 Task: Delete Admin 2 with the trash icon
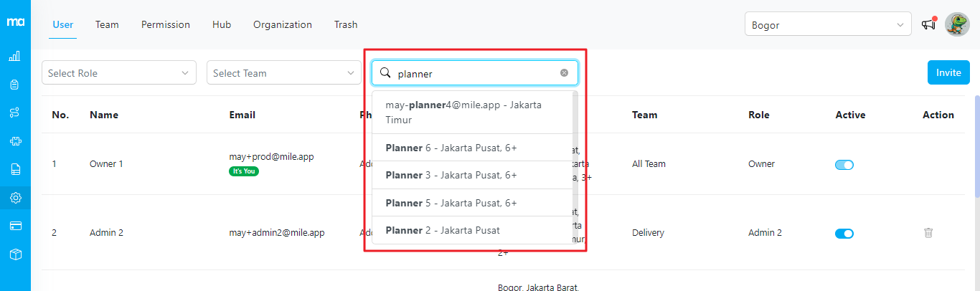[928, 233]
